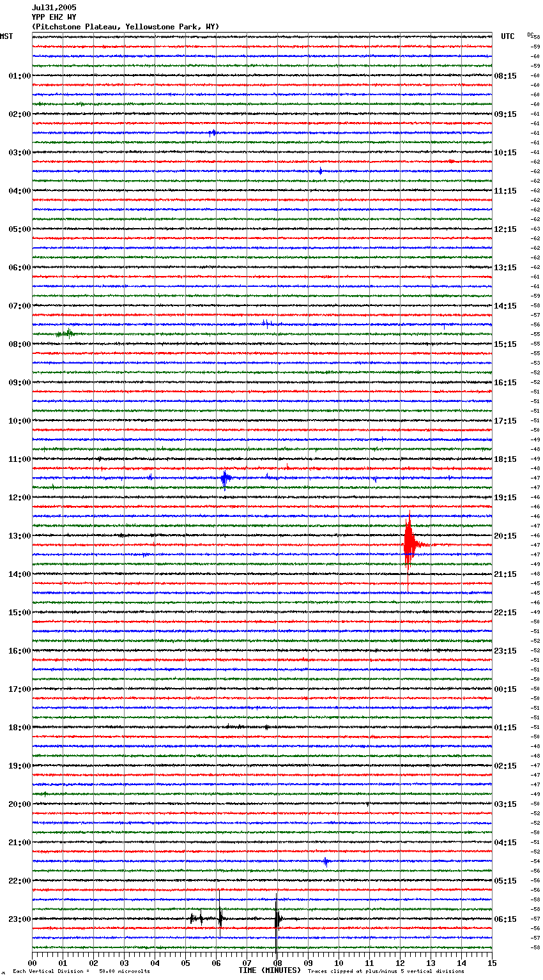
Task: Click the small blue event on the 21:00 hour trace
Action: pos(326,862)
